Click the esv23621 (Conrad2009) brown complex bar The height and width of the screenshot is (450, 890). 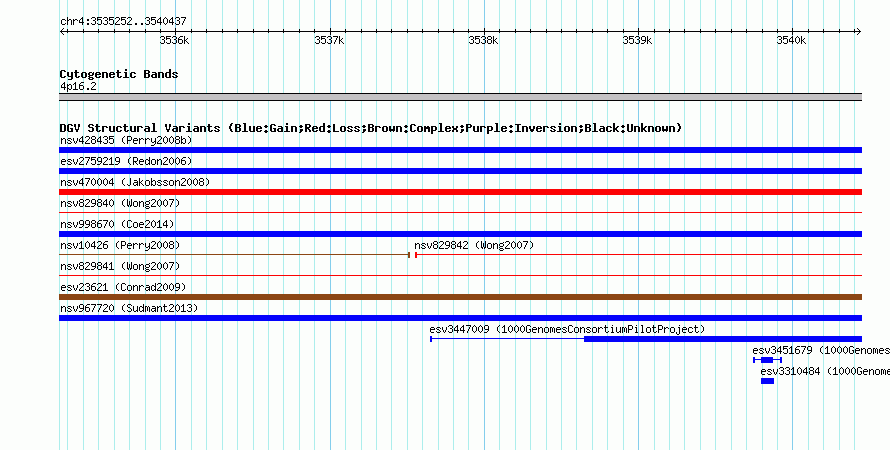[x=460, y=297]
